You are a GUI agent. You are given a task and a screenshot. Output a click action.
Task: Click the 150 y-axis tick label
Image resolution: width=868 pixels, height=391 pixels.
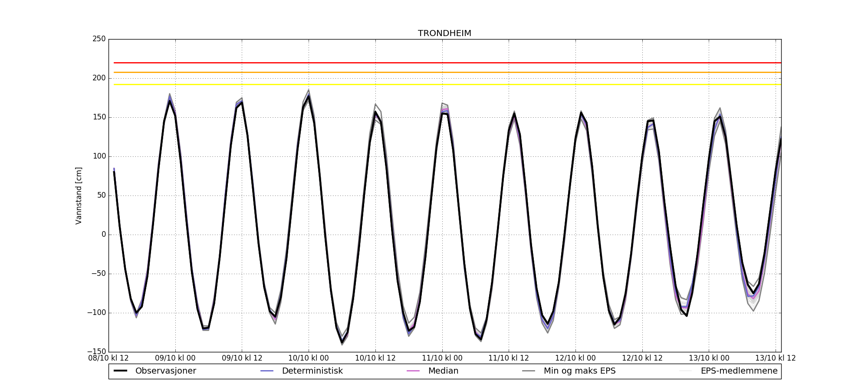[x=99, y=117]
